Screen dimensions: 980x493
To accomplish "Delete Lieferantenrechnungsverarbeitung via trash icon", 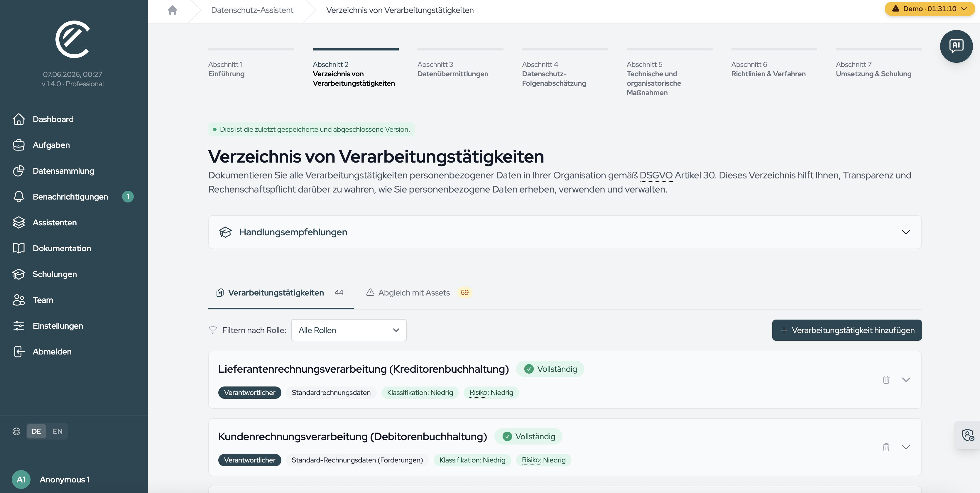I will click(886, 380).
